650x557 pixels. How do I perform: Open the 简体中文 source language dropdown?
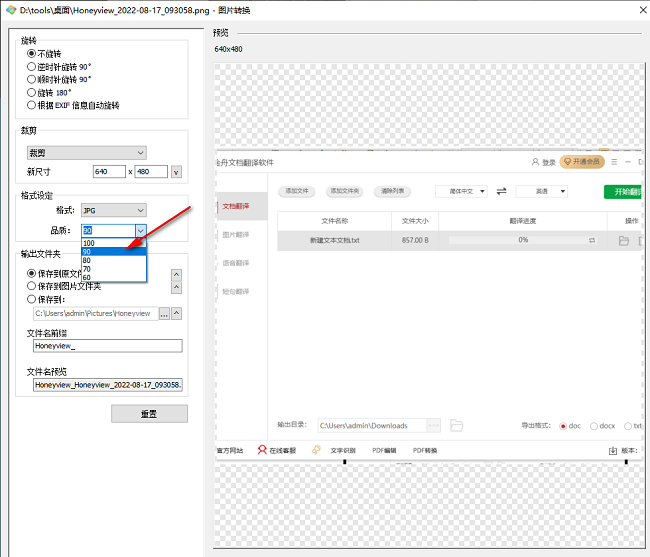461,191
